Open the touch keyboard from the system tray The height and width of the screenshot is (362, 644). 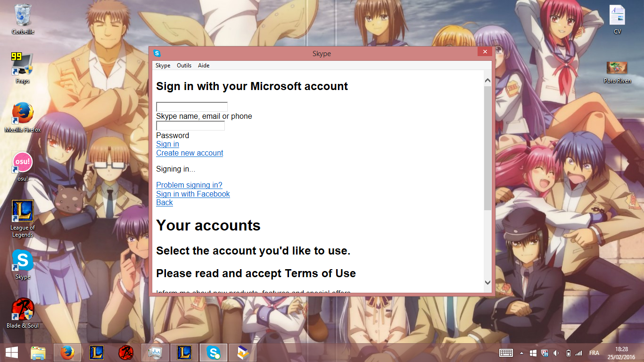(x=506, y=353)
